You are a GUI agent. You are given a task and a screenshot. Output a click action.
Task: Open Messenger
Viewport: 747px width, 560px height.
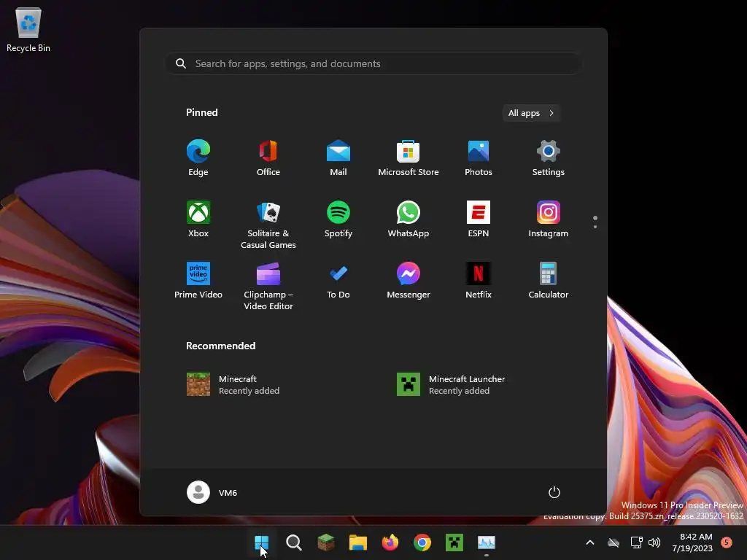tap(409, 281)
